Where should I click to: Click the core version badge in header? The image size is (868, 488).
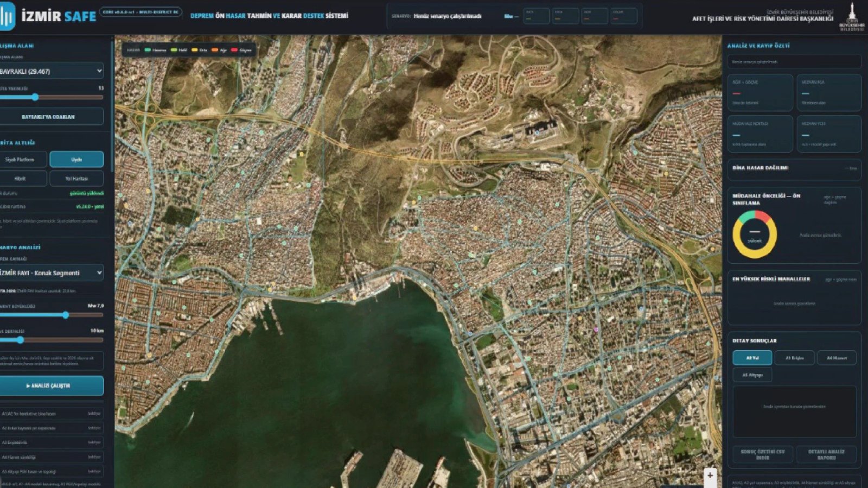pos(141,12)
